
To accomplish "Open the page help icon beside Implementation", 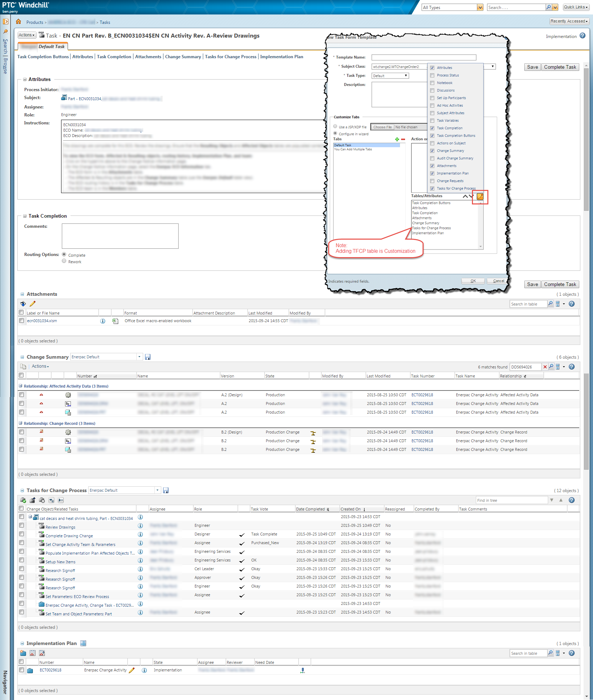I will pyautogui.click(x=583, y=36).
